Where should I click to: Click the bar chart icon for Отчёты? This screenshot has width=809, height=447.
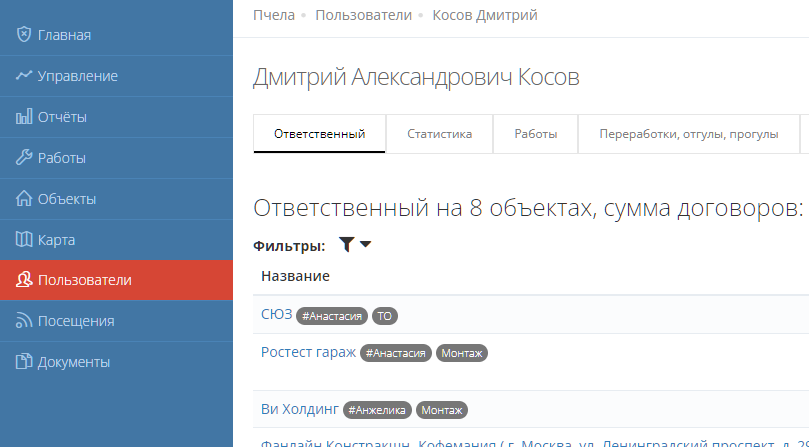coord(24,117)
